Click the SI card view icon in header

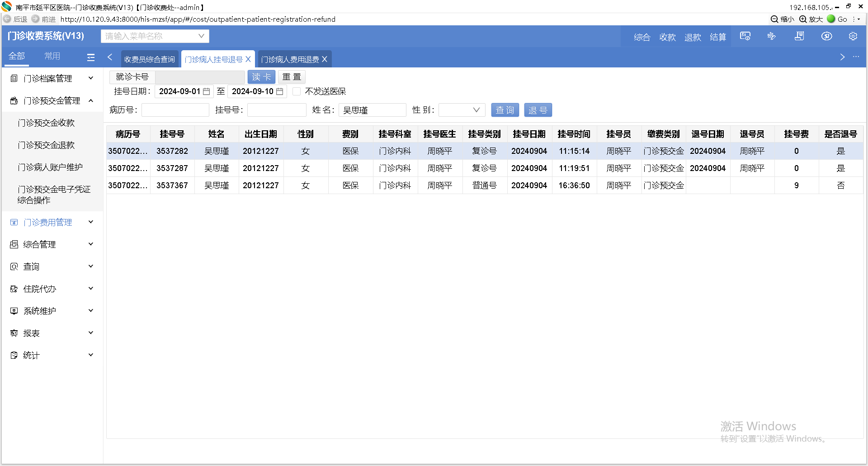(x=745, y=36)
